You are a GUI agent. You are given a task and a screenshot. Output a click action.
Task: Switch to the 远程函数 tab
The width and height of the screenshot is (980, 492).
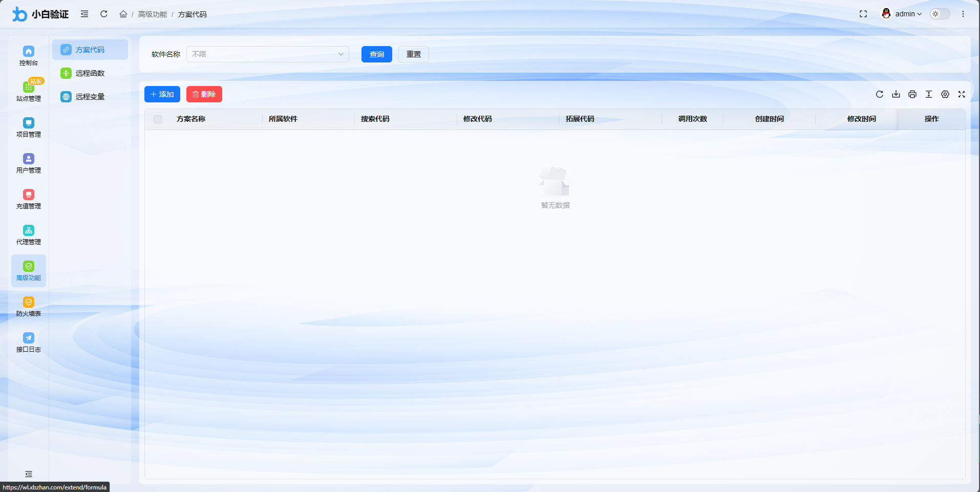tap(90, 73)
